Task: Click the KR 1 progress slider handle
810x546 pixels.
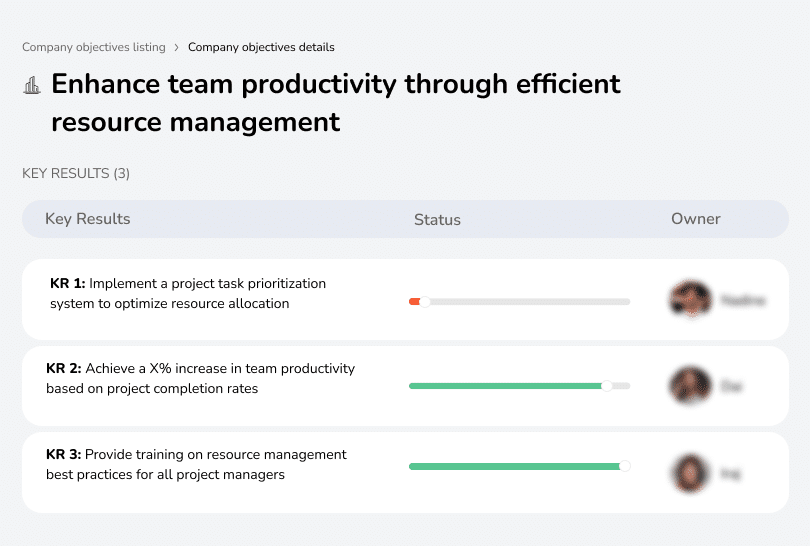Action: coord(425,302)
